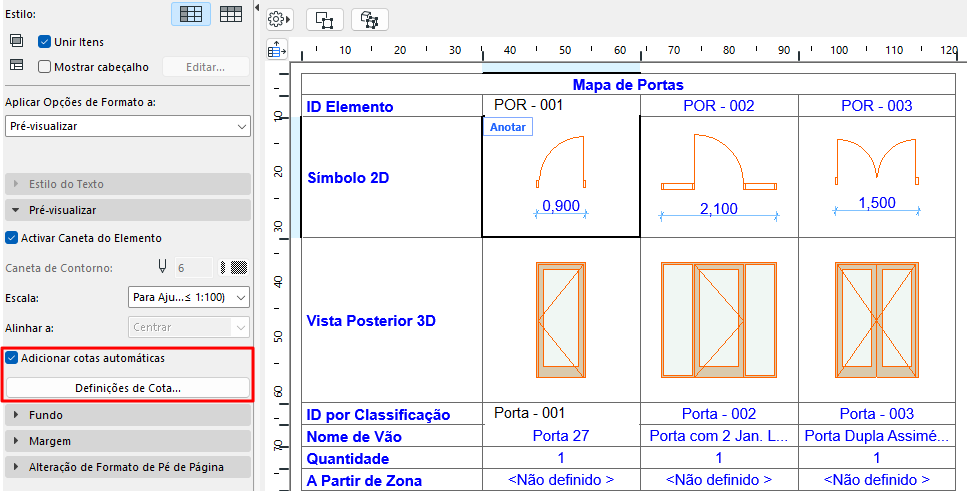Collapse the left panel with arrow
Viewport: 967px width, 491px height.
[x=257, y=6]
